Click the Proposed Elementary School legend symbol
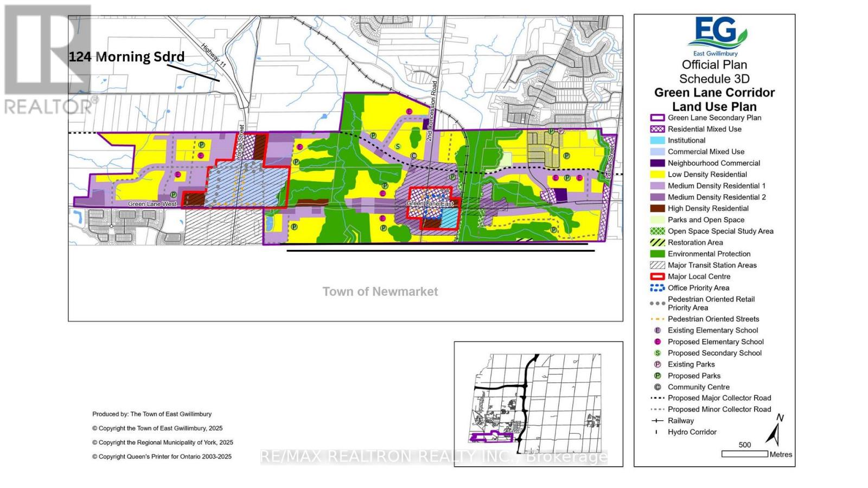868x488 pixels. pyautogui.click(x=658, y=342)
